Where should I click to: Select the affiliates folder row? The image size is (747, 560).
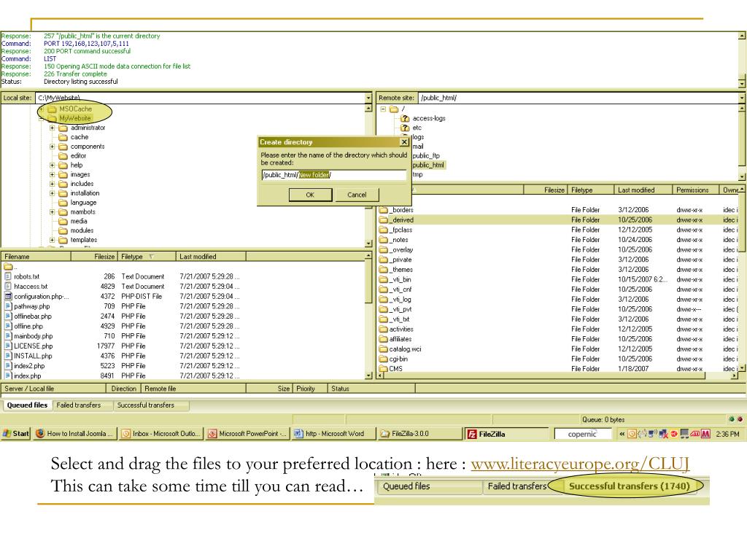point(558,339)
